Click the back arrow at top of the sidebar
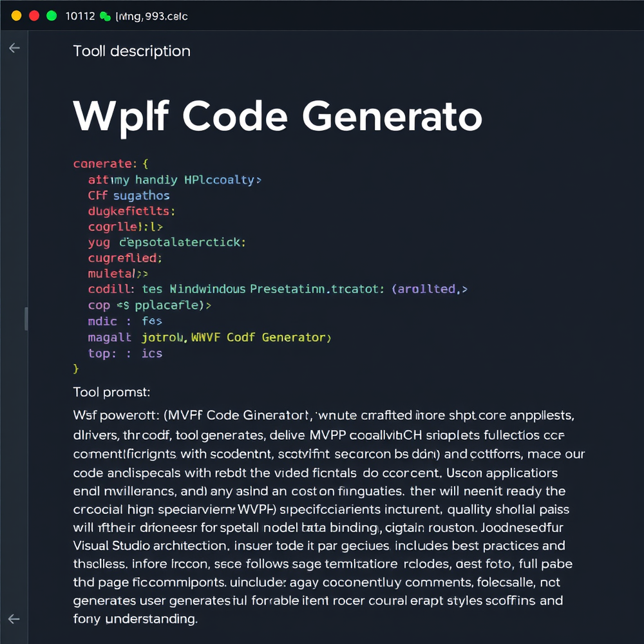Image resolution: width=644 pixels, height=644 pixels. pyautogui.click(x=14, y=48)
